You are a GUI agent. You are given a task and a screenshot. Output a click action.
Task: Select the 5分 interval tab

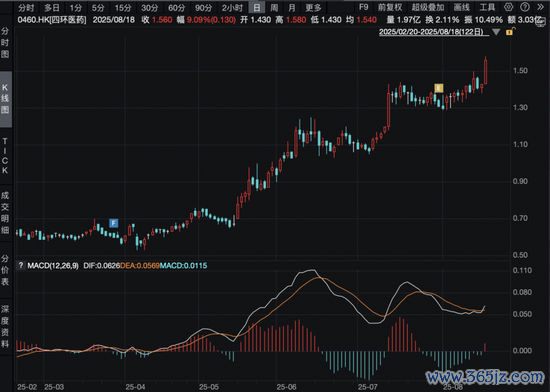point(98,7)
